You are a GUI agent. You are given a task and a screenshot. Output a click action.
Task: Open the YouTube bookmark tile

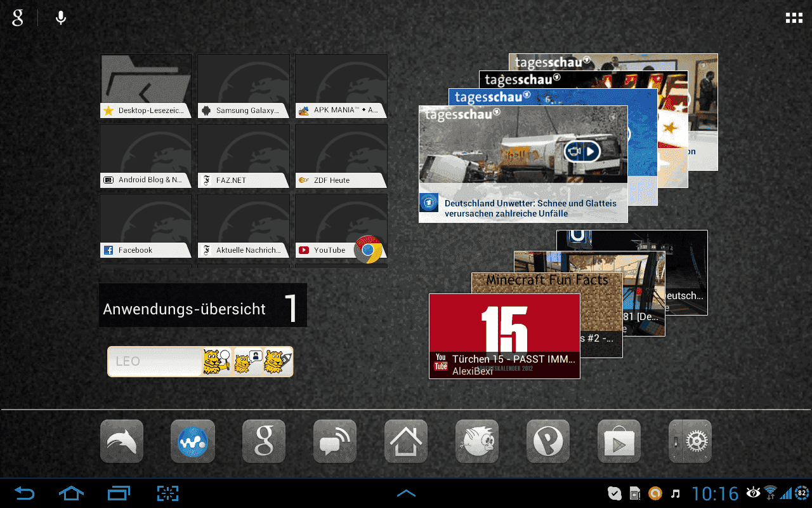(x=341, y=226)
